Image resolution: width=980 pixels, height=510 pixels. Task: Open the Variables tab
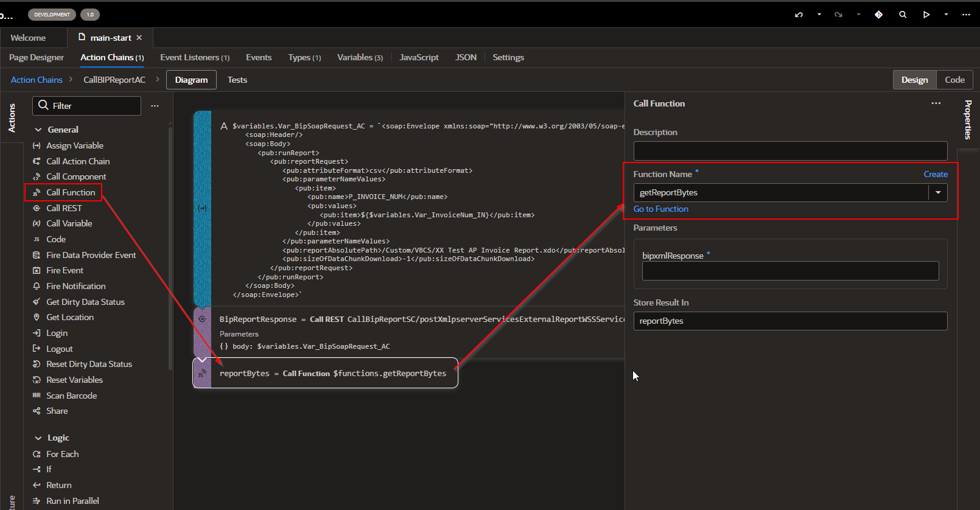pyautogui.click(x=360, y=57)
